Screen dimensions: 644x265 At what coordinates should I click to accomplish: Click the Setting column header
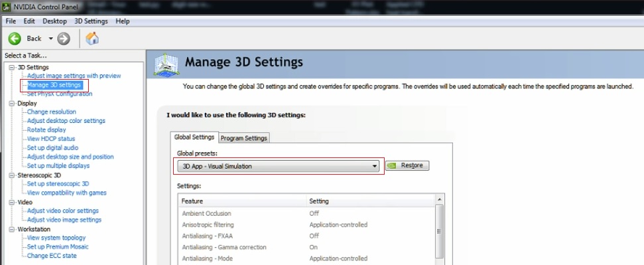370,201
